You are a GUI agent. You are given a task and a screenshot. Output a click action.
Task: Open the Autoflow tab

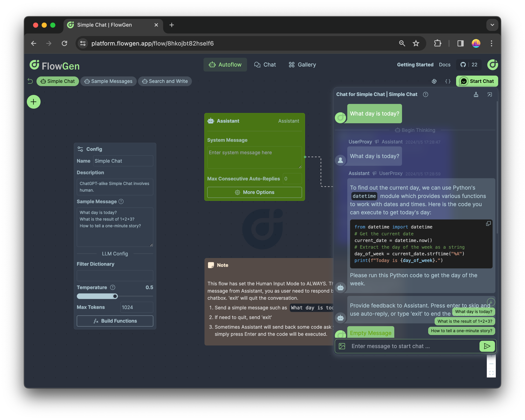[225, 65]
